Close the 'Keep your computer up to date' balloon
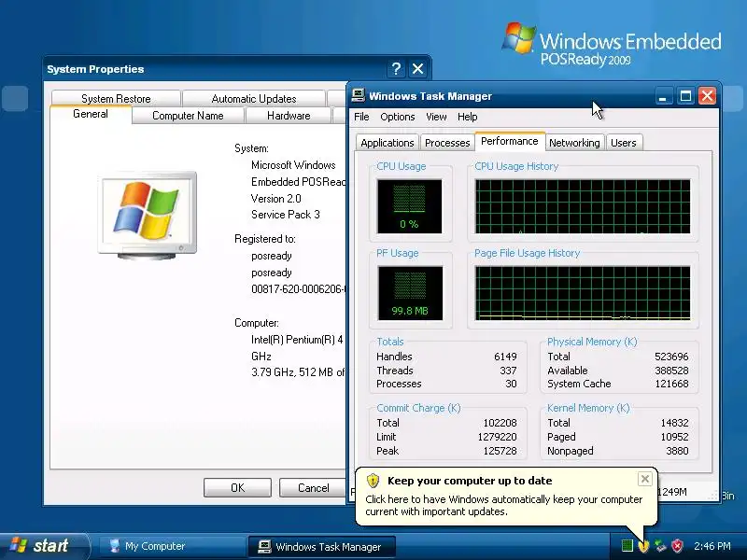 (644, 479)
